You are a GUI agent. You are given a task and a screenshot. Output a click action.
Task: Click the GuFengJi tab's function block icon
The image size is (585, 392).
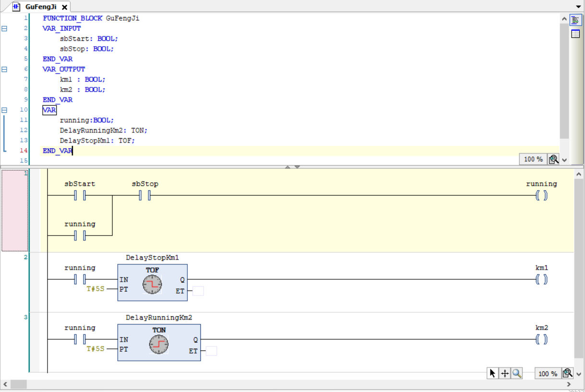16,7
